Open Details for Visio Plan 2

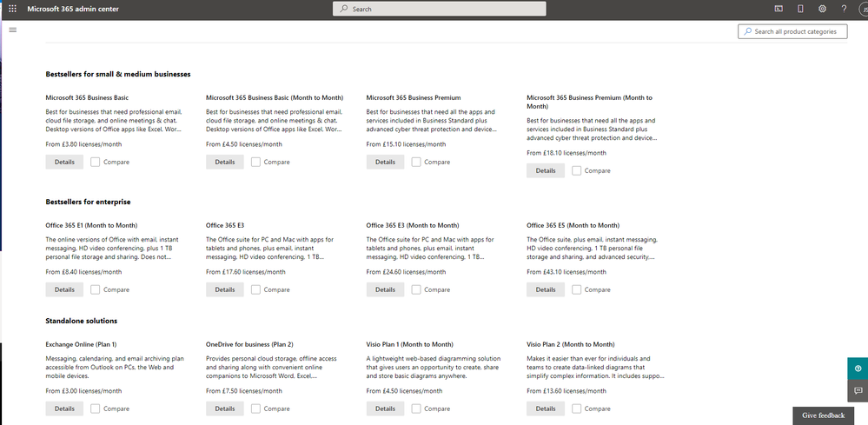[x=546, y=408]
